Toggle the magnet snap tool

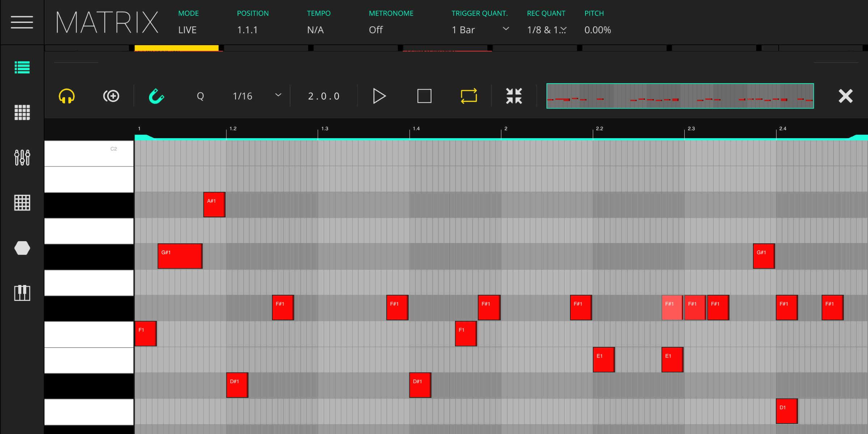point(156,96)
